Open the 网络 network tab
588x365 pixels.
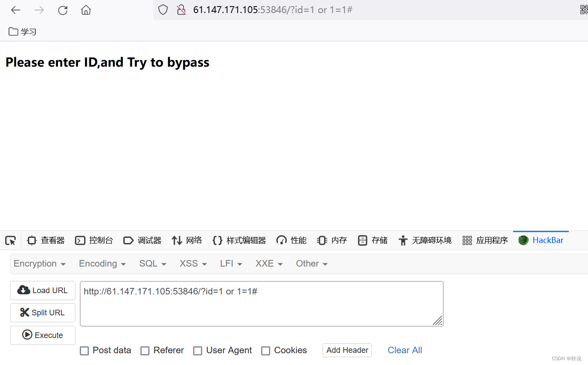pyautogui.click(x=187, y=240)
